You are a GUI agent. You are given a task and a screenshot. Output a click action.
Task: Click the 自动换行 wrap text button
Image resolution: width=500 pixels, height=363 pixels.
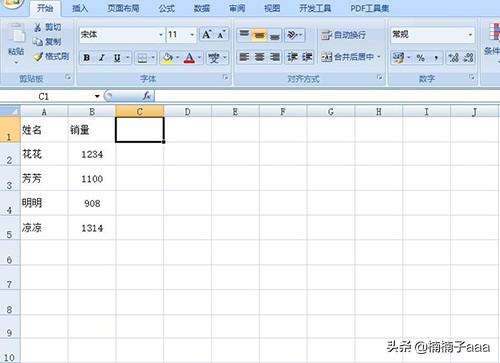coord(343,35)
